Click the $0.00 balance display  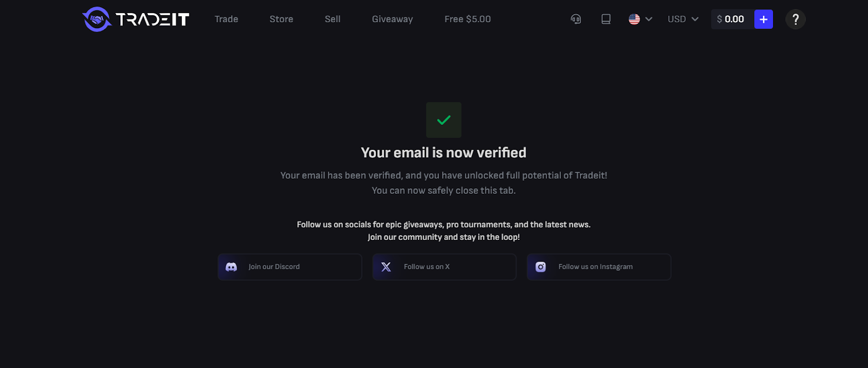[x=731, y=19]
